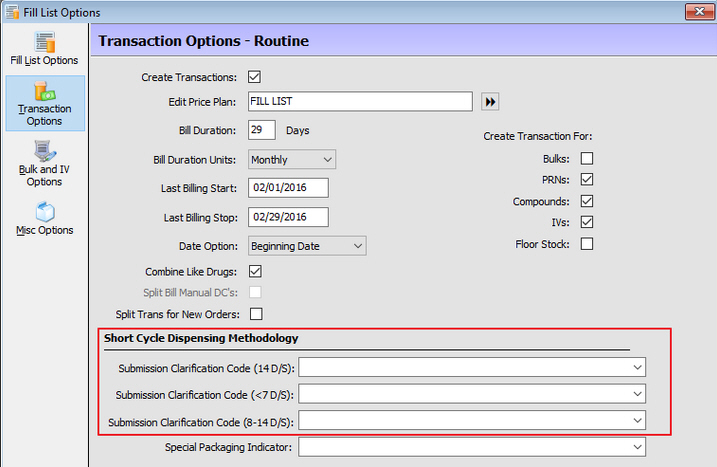Image resolution: width=717 pixels, height=467 pixels.
Task: Open Bulk and IV Options icon
Action: pyautogui.click(x=44, y=163)
